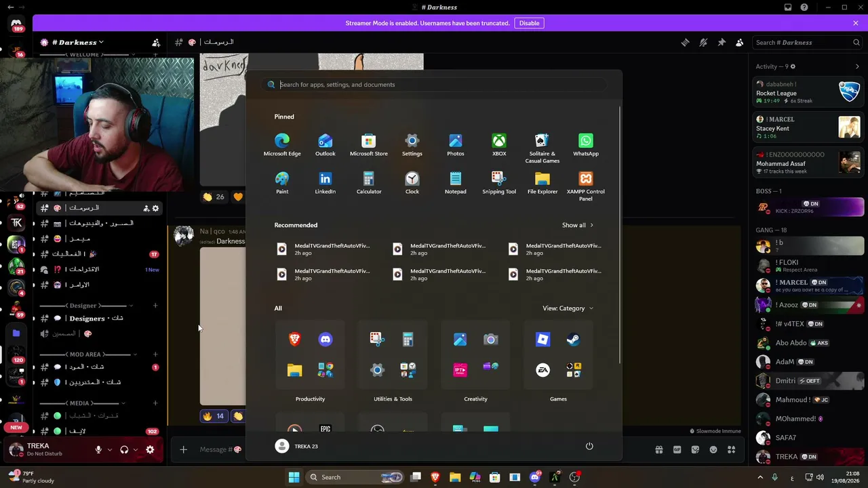Toggle Discord channel notification bell
This screenshot has height=488, width=868.
point(703,42)
